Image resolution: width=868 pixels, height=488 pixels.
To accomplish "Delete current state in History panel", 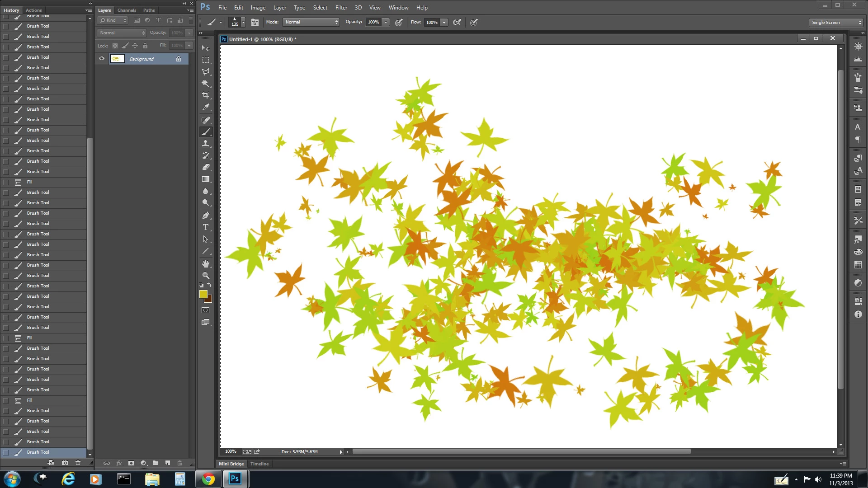I will [x=78, y=463].
